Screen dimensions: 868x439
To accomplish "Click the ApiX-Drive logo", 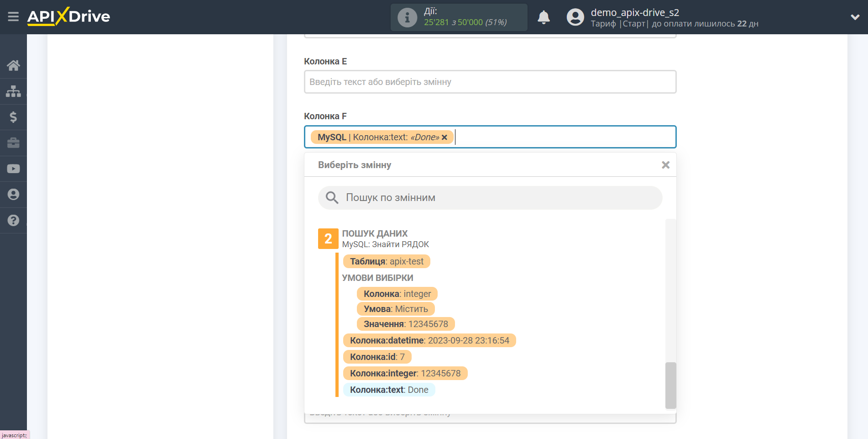I will coord(68,16).
